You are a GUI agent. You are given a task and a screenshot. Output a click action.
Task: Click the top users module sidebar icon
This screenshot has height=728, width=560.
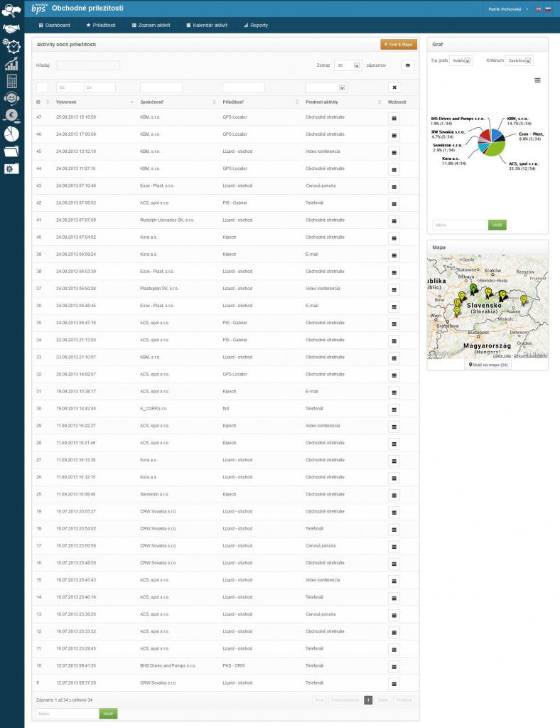[x=11, y=10]
